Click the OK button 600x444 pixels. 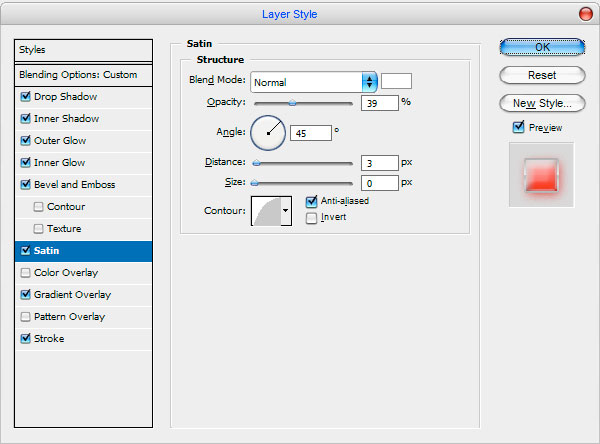pyautogui.click(x=542, y=47)
